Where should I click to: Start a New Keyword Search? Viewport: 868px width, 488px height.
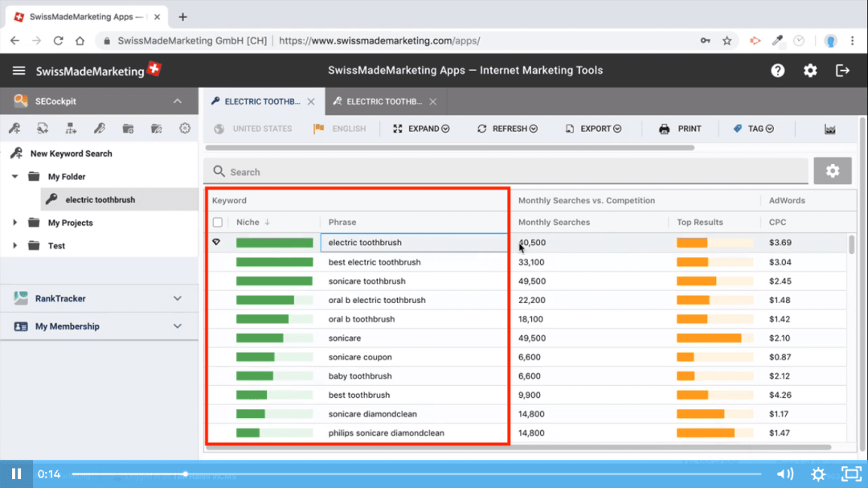coord(72,154)
